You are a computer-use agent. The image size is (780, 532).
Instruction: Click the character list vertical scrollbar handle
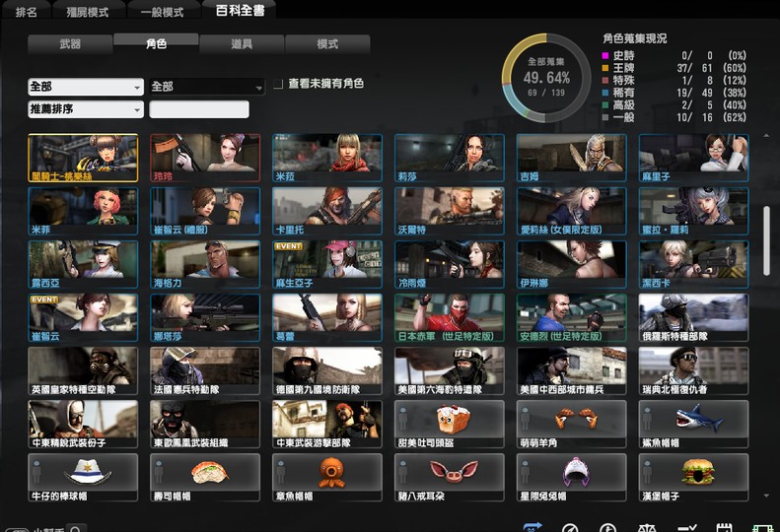pos(766,240)
